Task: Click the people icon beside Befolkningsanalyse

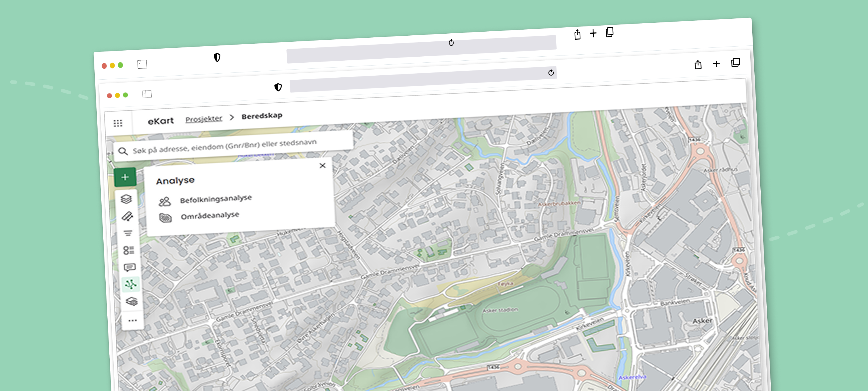Action: click(x=165, y=202)
